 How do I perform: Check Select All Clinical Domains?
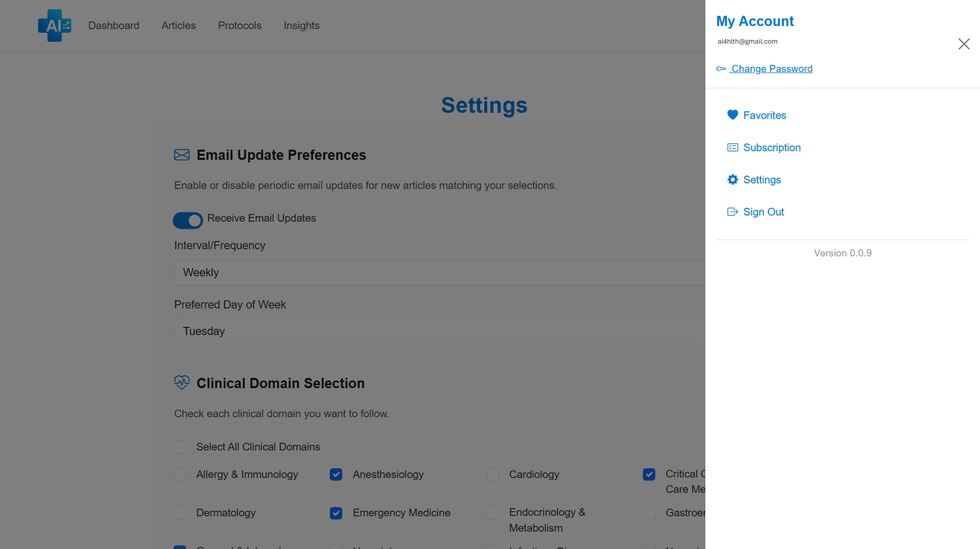(x=180, y=447)
